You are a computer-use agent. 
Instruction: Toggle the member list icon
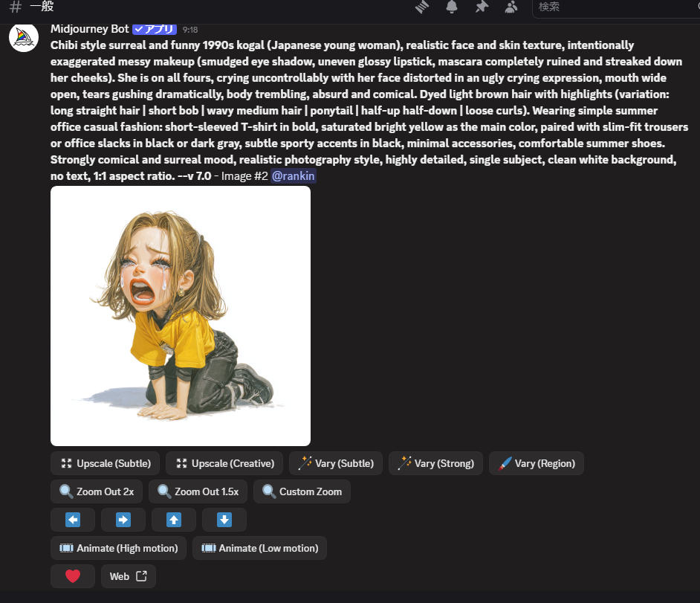point(511,7)
